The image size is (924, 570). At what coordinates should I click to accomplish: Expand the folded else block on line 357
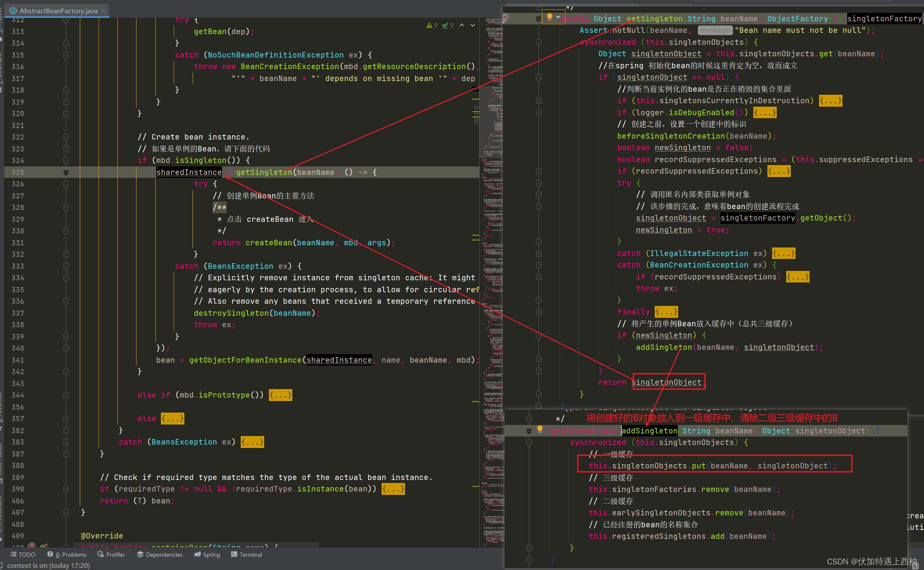click(x=172, y=419)
